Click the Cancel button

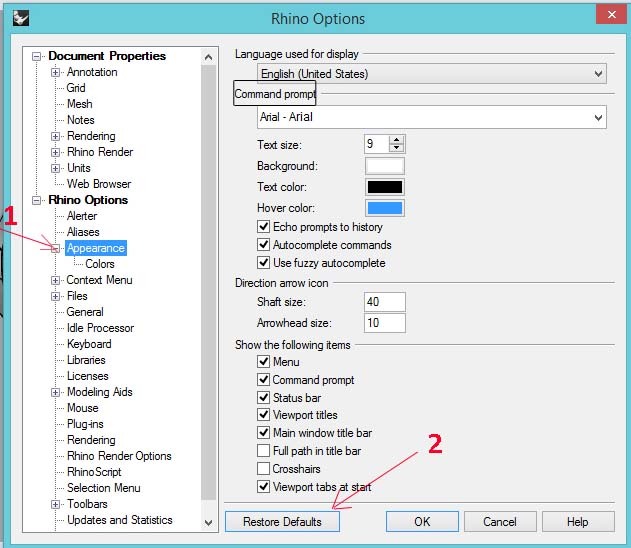500,521
